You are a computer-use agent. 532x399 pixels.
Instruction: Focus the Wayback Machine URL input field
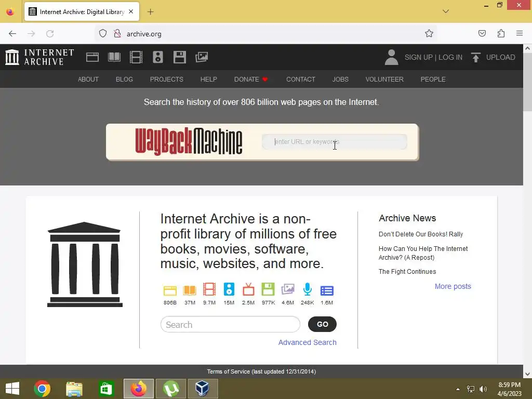pos(334,142)
